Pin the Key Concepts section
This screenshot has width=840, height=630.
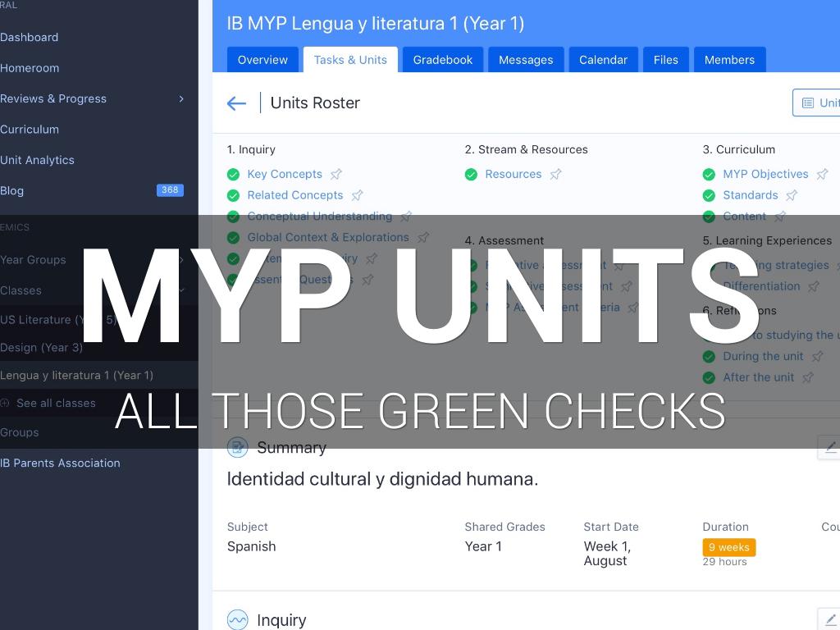336,174
